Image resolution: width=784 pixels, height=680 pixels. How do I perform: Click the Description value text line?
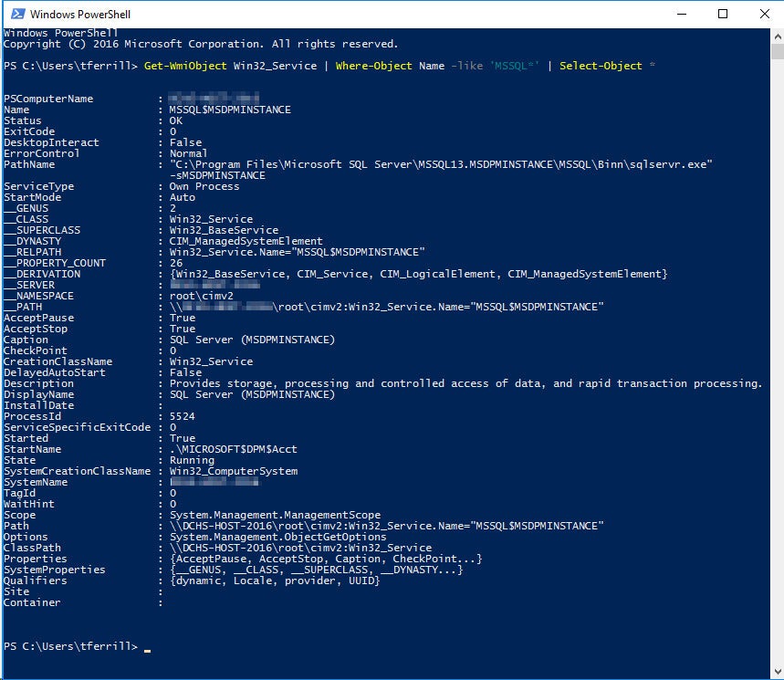465,383
